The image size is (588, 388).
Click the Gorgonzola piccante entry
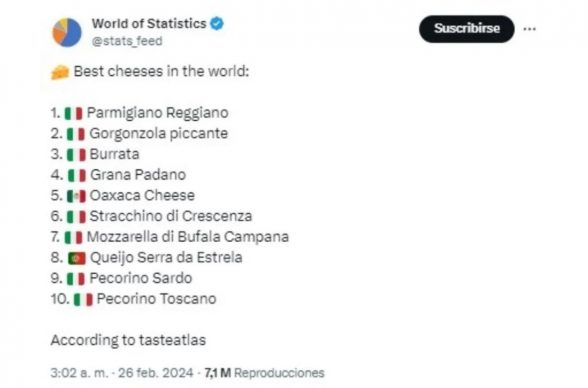(x=159, y=134)
